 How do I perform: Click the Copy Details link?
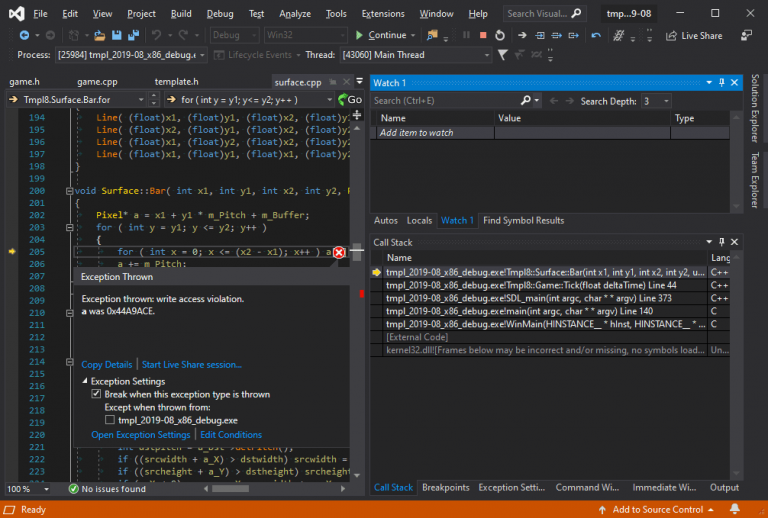pyautogui.click(x=106, y=365)
